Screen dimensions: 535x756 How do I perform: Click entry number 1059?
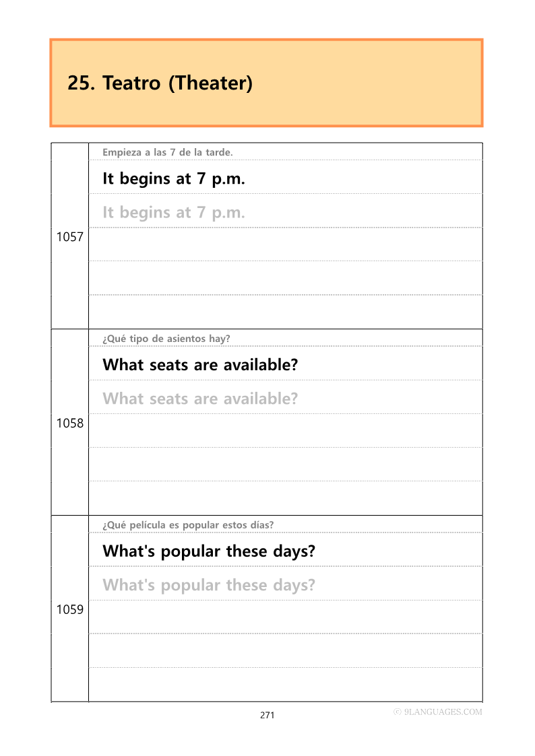tap(69, 610)
